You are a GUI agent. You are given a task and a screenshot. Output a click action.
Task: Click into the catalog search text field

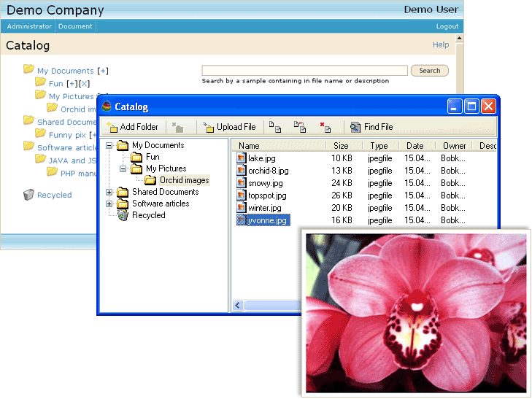(x=305, y=71)
